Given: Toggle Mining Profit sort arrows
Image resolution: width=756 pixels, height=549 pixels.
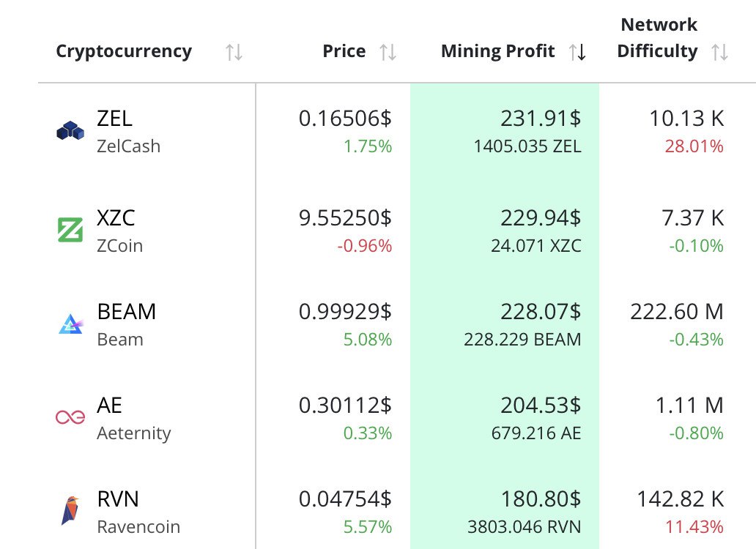Looking at the screenshot, I should (577, 52).
